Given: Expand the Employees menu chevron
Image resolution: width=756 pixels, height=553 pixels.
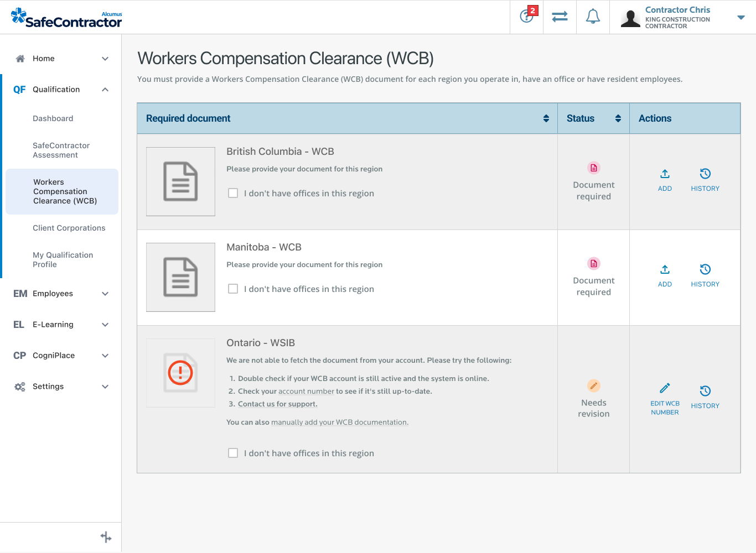Looking at the screenshot, I should [105, 294].
